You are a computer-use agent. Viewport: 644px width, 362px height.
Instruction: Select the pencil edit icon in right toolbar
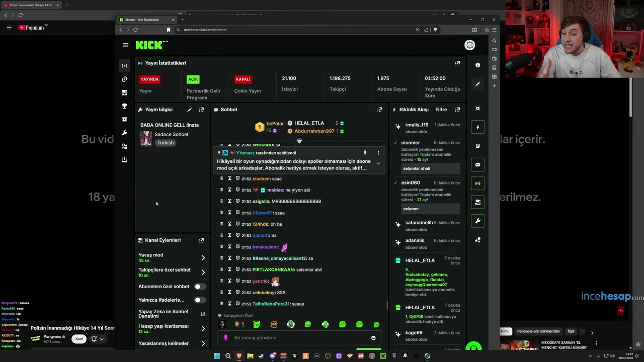click(x=477, y=84)
